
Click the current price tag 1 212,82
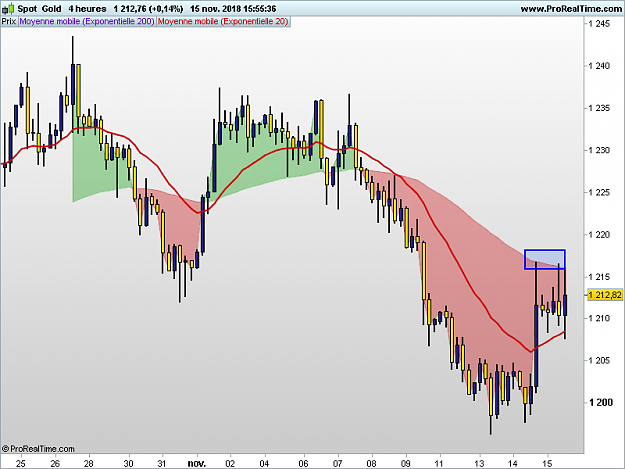coord(605,295)
